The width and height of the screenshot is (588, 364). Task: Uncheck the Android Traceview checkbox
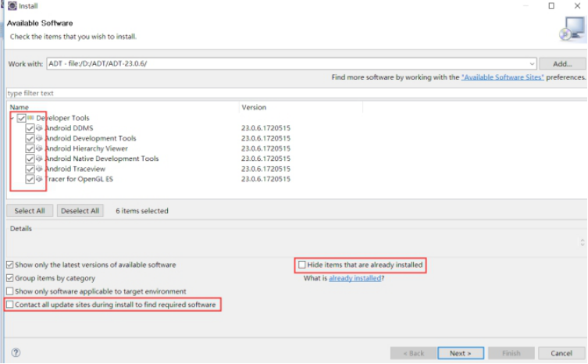pos(30,169)
